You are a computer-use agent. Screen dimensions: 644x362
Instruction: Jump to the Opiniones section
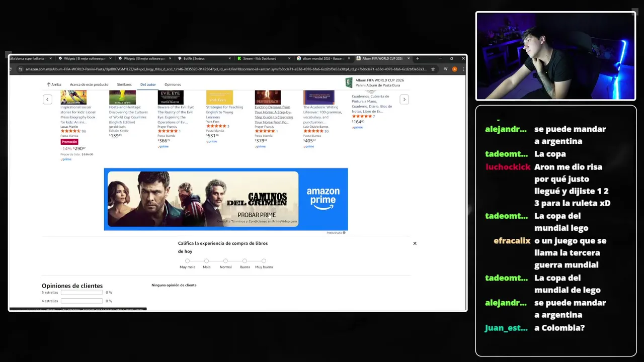pyautogui.click(x=173, y=84)
